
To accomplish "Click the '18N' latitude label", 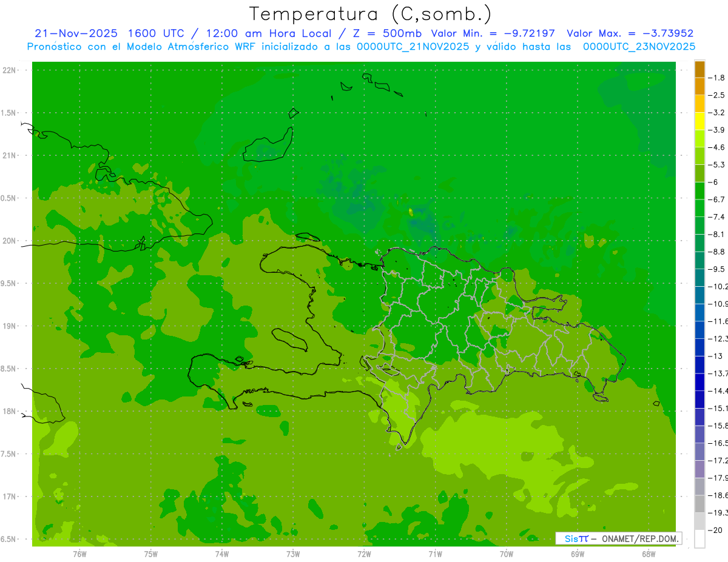I will 10,412.
